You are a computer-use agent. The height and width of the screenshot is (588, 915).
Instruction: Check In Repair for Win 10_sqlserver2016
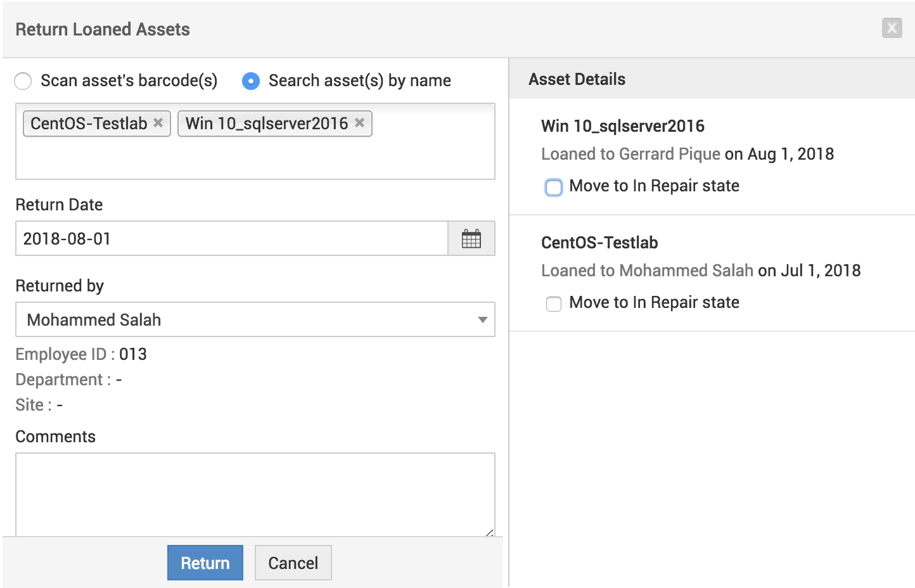click(554, 187)
